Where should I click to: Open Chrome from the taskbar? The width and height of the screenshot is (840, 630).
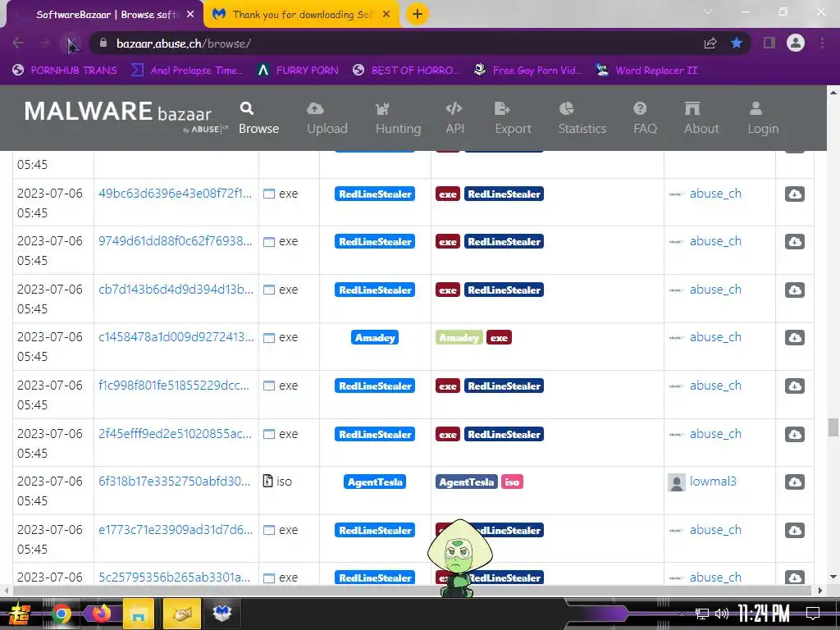61,614
